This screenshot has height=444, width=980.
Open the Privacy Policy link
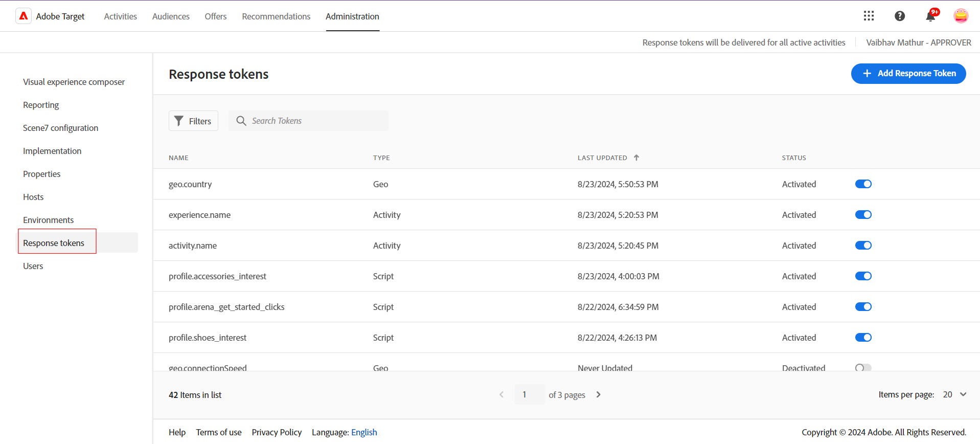pyautogui.click(x=277, y=432)
